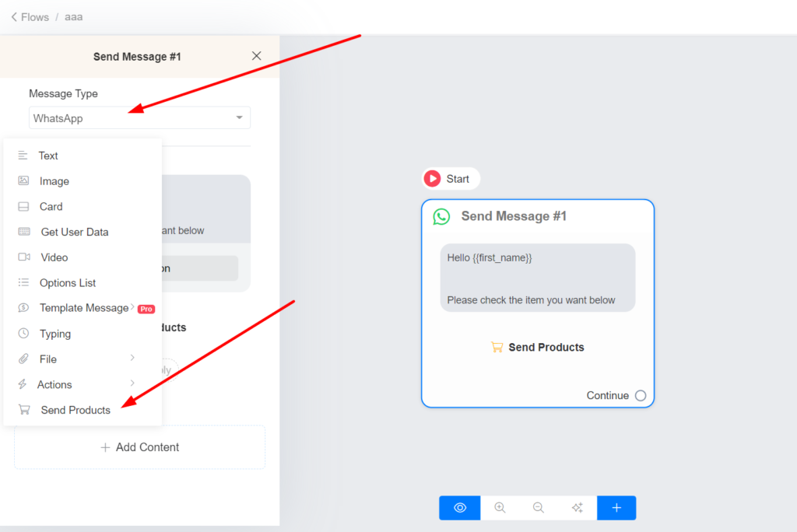This screenshot has height=532, width=797.
Task: Click the Message Type label
Action: 64,93
